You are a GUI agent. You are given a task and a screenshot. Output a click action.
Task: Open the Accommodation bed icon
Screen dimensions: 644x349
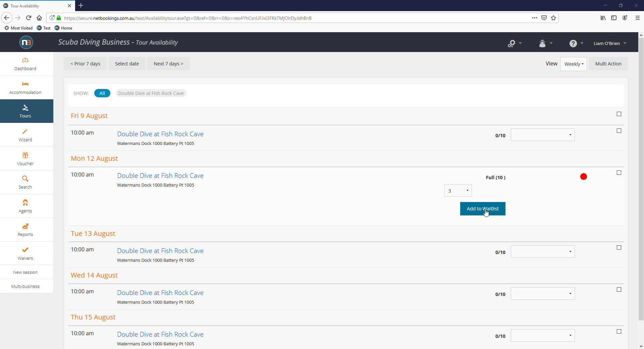point(25,84)
